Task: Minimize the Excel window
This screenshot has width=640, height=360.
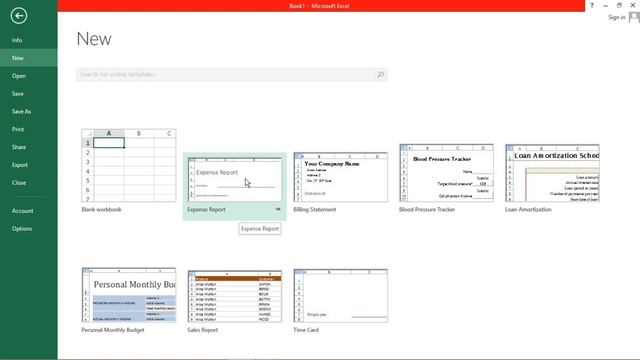Action: (x=605, y=5)
